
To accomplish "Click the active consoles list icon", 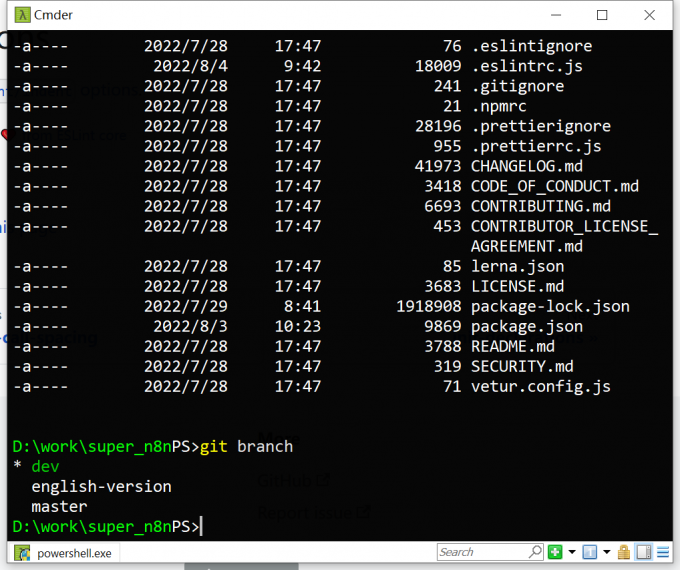I will (590, 552).
